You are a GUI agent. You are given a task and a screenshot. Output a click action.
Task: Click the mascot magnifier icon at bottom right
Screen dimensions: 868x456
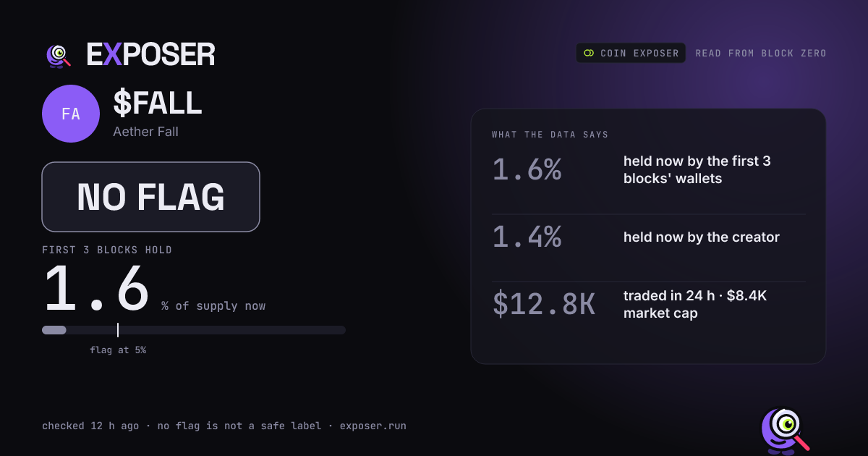(785, 431)
